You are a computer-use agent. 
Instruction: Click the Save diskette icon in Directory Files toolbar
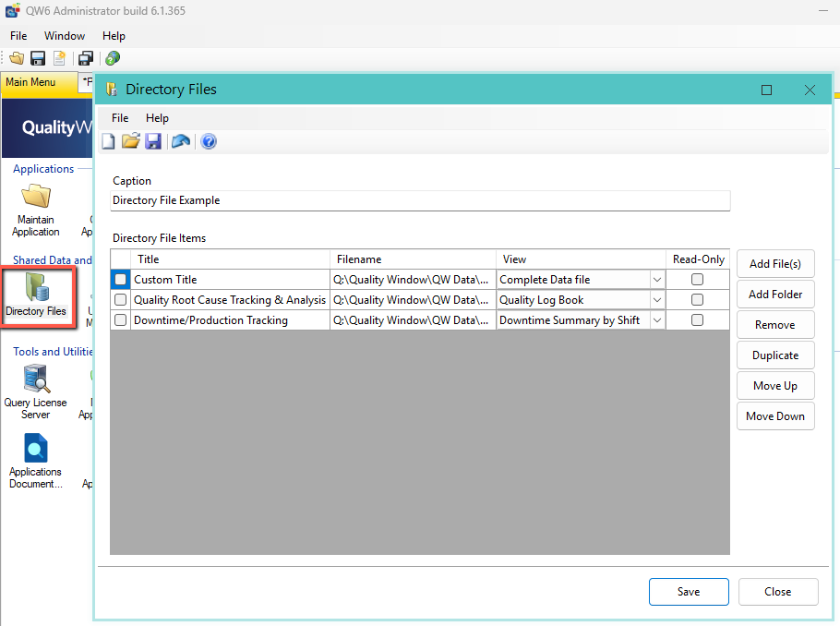[152, 141]
